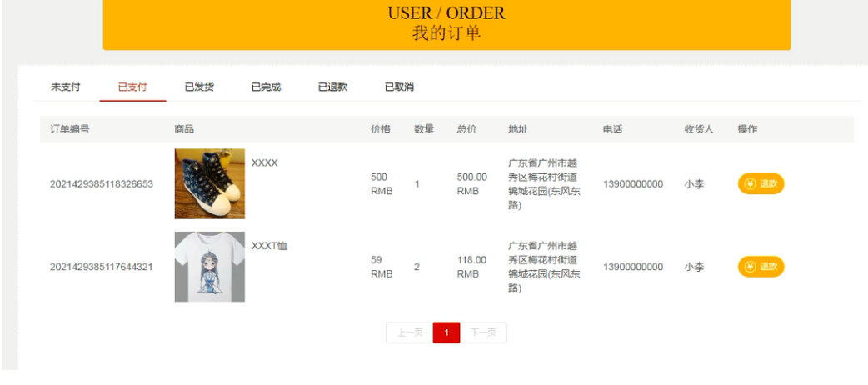868x385 pixels.
Task: Click the 电话 column header
Action: [613, 129]
